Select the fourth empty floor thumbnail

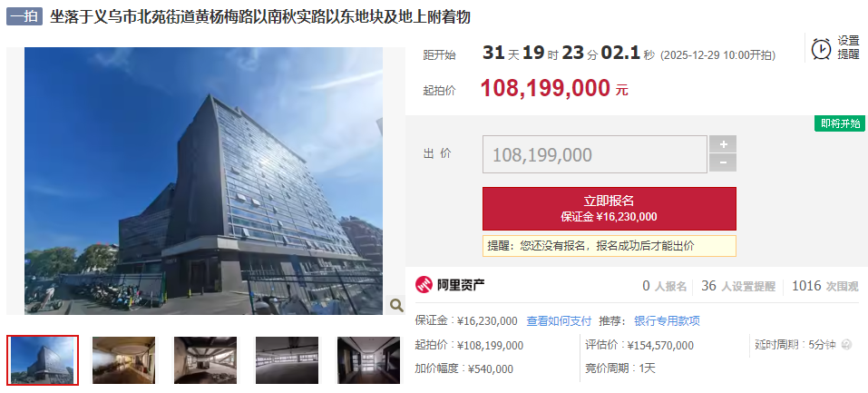pos(287,360)
